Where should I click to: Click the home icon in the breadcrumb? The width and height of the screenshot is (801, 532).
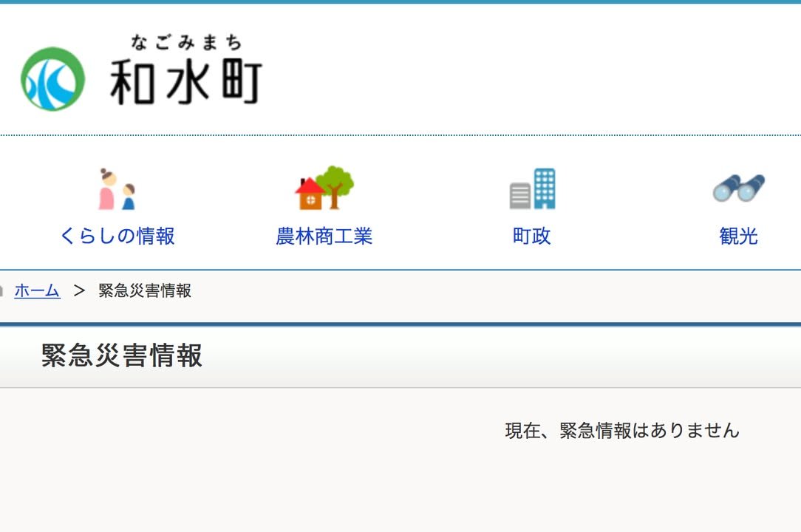click(2, 291)
